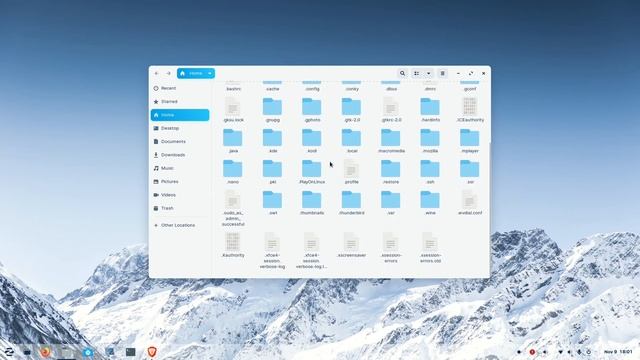Open Other Locations in the sidebar
The height and width of the screenshot is (360, 640).
[x=180, y=225]
